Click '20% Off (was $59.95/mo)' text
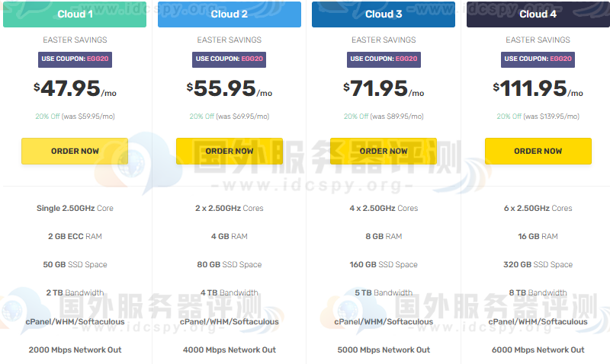 coord(75,117)
